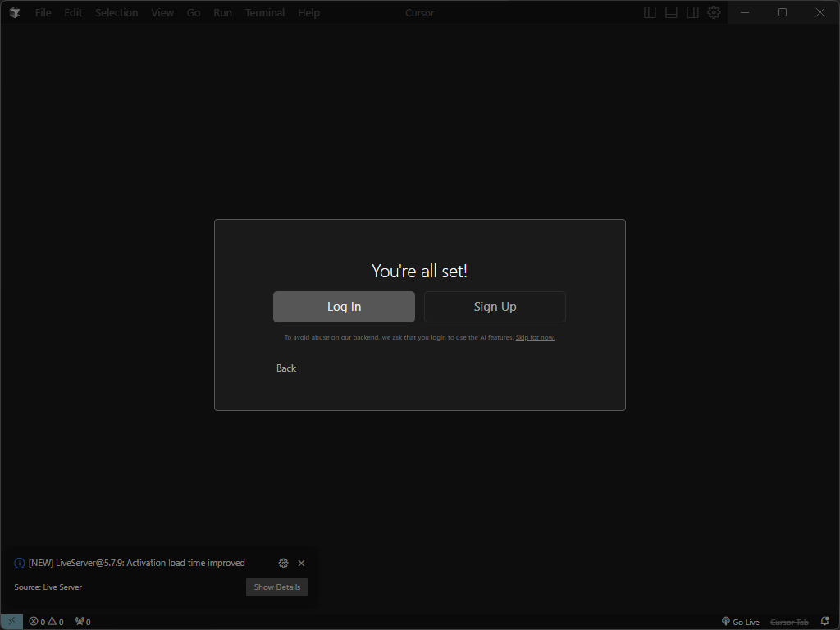Image resolution: width=840 pixels, height=630 pixels.
Task: Toggle the bottom panel layout icon
Action: [x=671, y=12]
